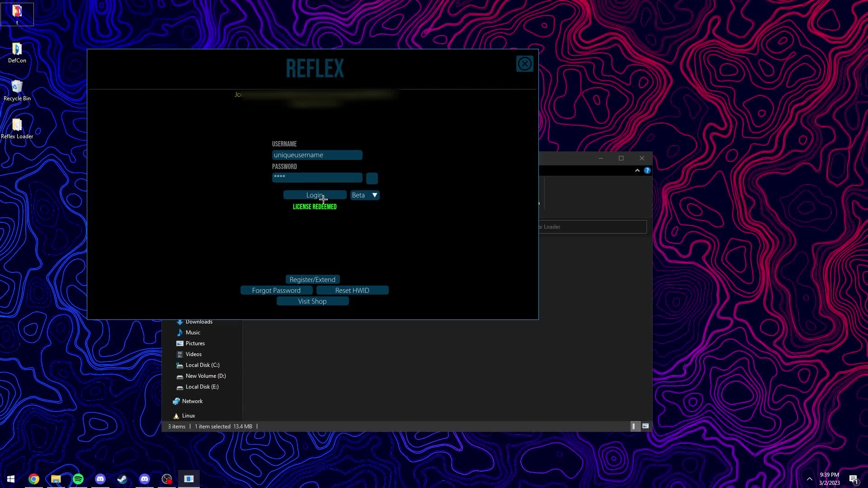Open Steam from taskbar
The width and height of the screenshot is (868, 488).
[x=123, y=479]
